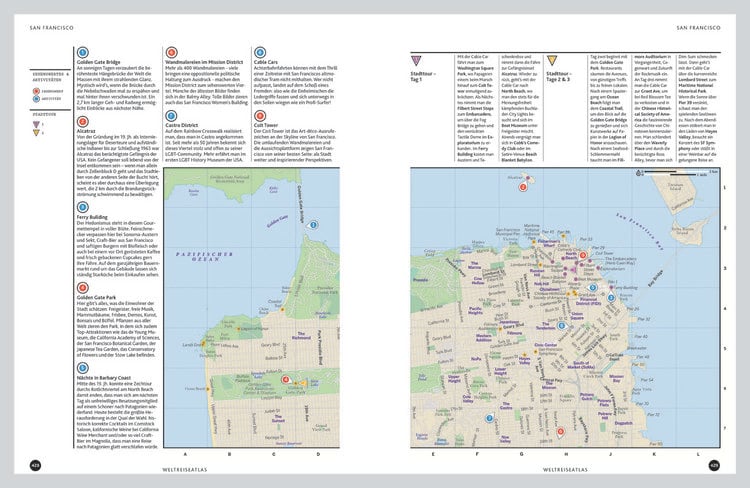Click red Sehenswert legend icon
This screenshot has width=750, height=488.
[x=36, y=91]
